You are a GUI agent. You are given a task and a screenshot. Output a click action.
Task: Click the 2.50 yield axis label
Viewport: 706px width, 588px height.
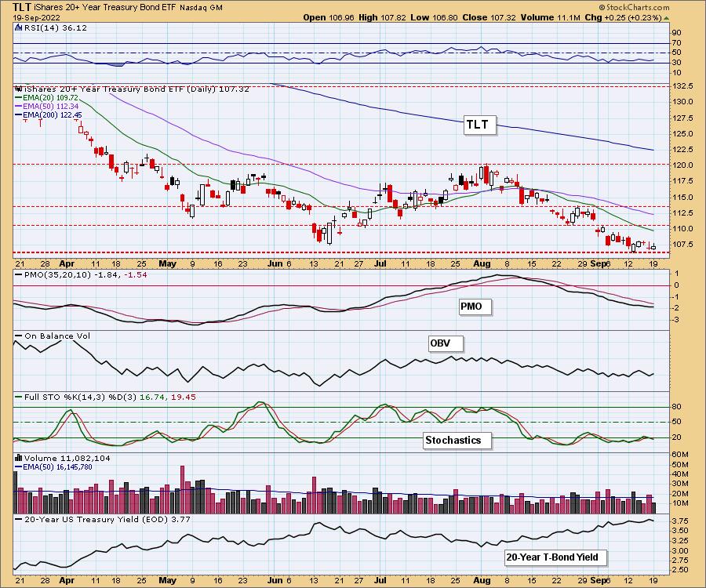point(682,570)
